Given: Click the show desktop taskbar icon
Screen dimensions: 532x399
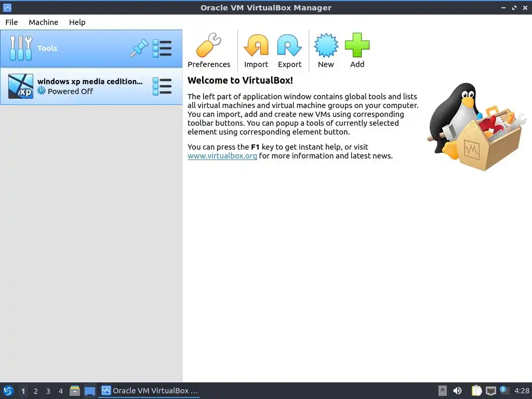Looking at the screenshot, I should pos(89,391).
